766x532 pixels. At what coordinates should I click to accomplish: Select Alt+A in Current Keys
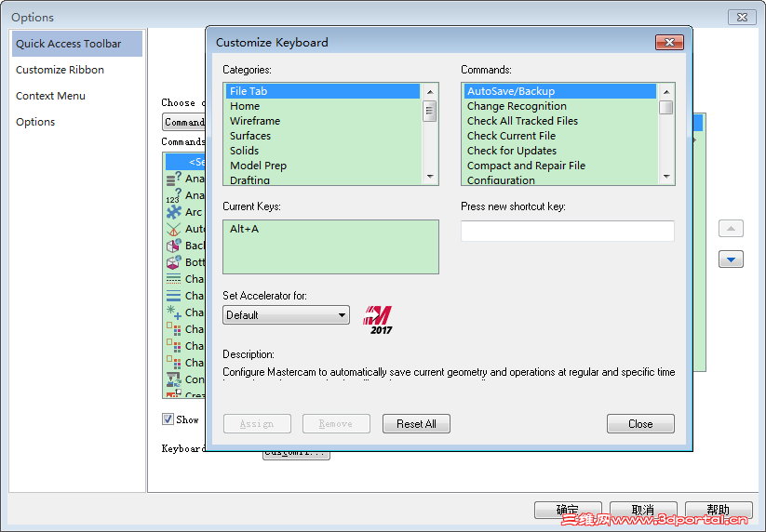click(244, 229)
